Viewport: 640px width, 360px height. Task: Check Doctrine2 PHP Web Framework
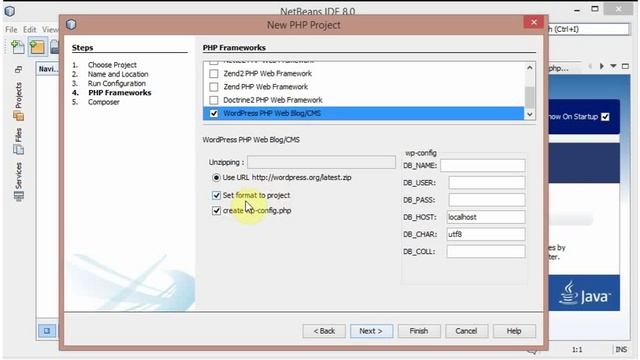(213, 100)
